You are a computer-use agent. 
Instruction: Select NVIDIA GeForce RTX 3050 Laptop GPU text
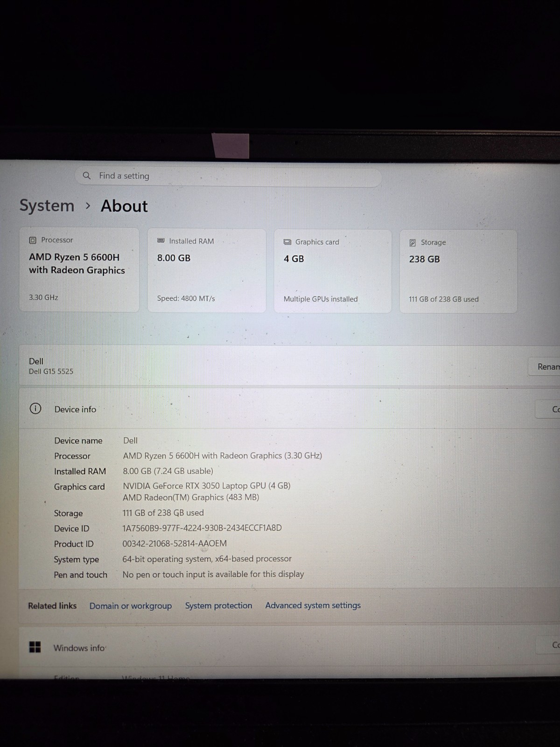(x=207, y=486)
